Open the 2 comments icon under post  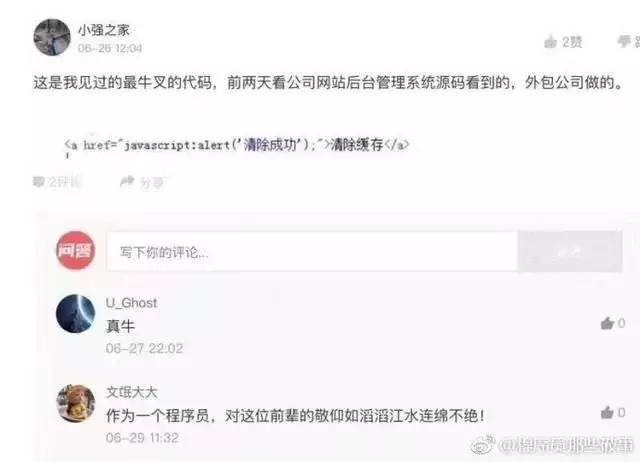pyautogui.click(x=56, y=182)
